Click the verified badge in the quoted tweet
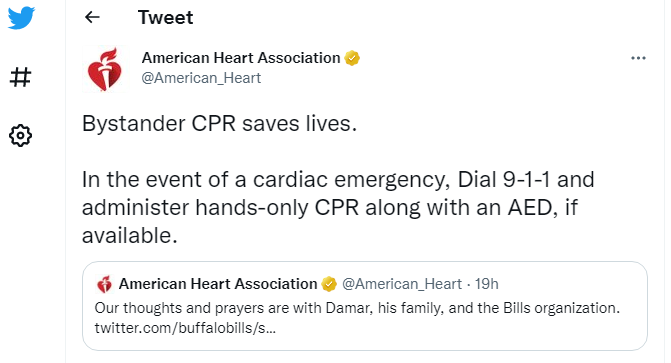The width and height of the screenshot is (671, 363). pos(329,284)
